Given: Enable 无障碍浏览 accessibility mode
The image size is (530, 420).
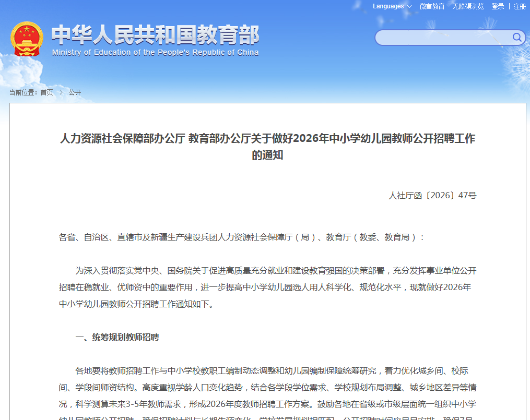Looking at the screenshot, I should pyautogui.click(x=468, y=6).
